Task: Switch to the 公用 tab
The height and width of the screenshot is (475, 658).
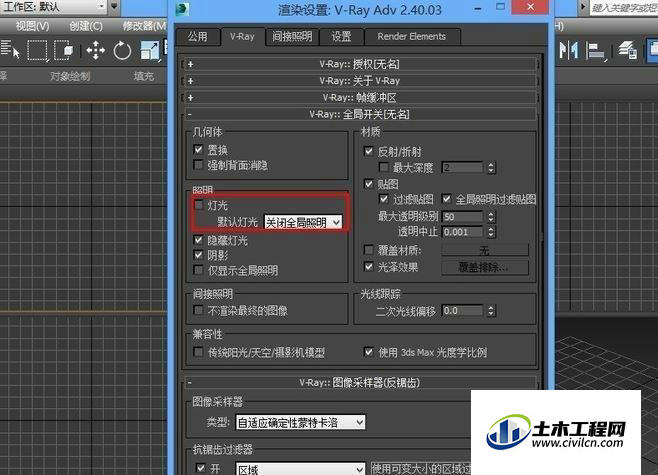Action: click(x=197, y=37)
